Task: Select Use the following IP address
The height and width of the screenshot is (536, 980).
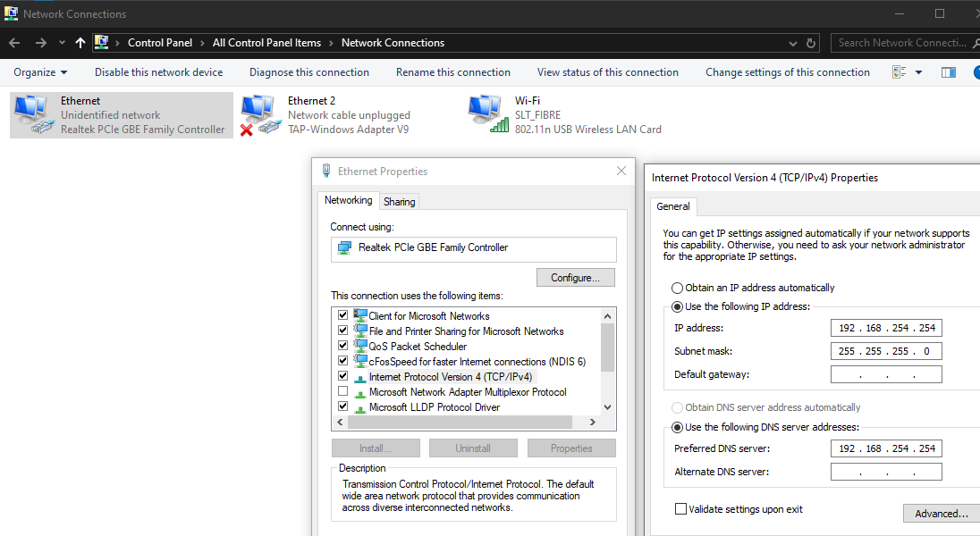Action: [x=677, y=306]
